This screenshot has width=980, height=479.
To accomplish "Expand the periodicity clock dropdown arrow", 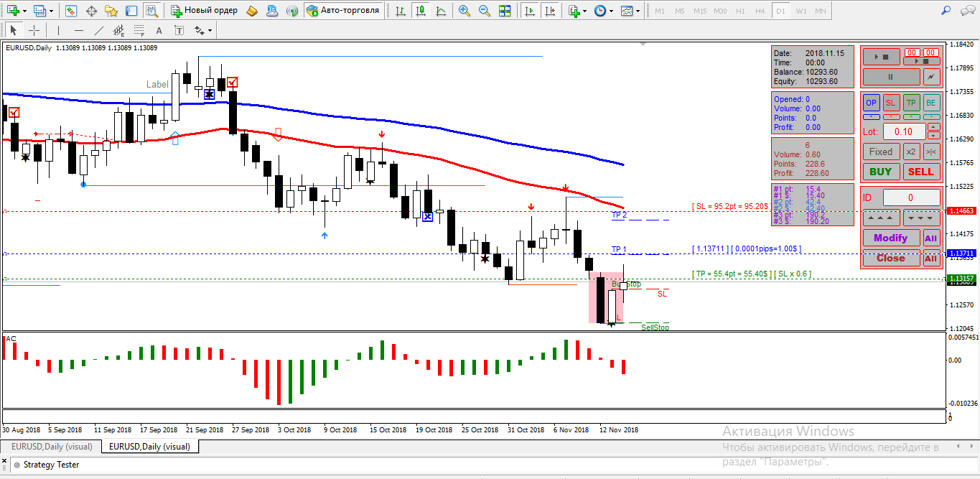I will [x=611, y=11].
